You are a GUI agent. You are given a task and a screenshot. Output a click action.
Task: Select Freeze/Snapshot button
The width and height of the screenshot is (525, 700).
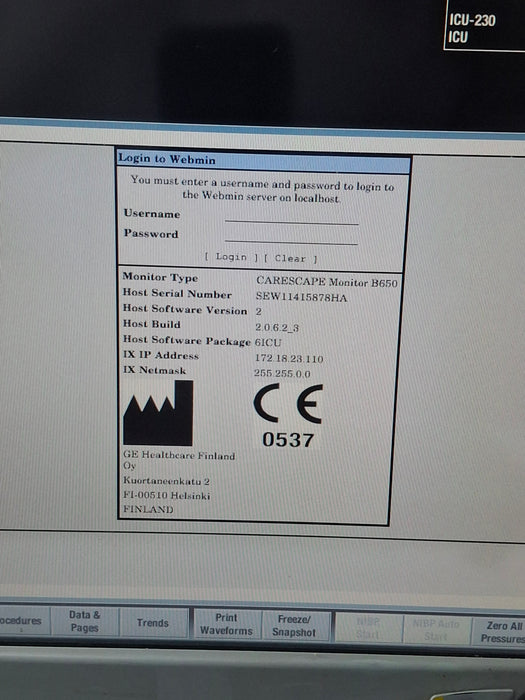[294, 625]
